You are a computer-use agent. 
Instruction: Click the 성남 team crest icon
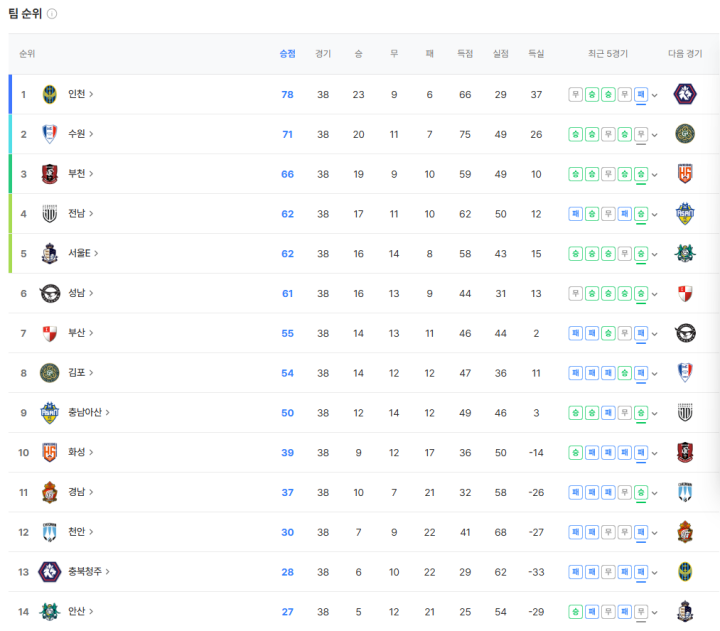click(x=50, y=293)
